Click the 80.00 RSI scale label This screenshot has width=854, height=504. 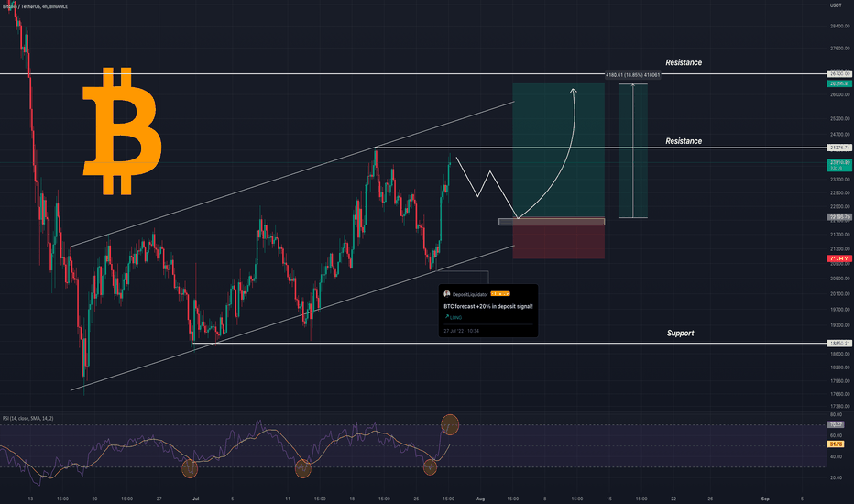pos(836,414)
